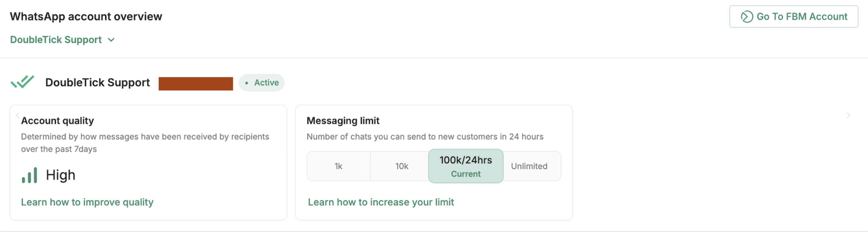Open Learn how to increase your limit link

[381, 202]
